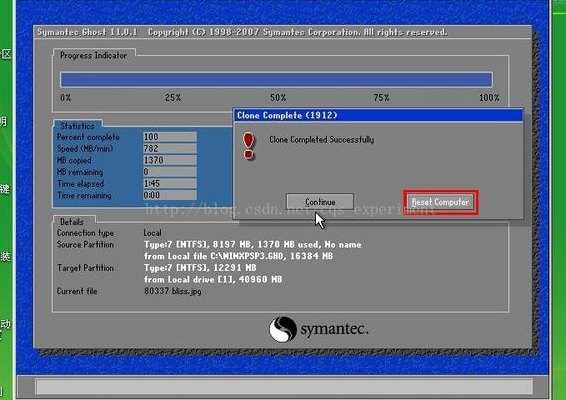This screenshot has width=566, height=400.
Task: Click the Target Partition label
Action: click(85, 268)
